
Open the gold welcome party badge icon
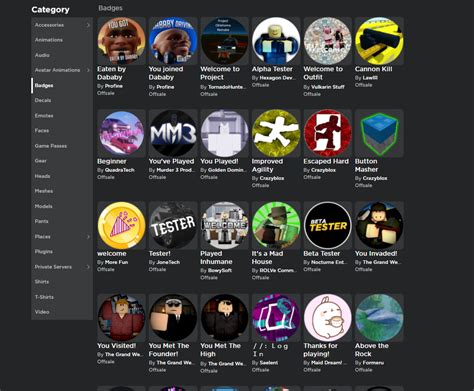coord(121,225)
